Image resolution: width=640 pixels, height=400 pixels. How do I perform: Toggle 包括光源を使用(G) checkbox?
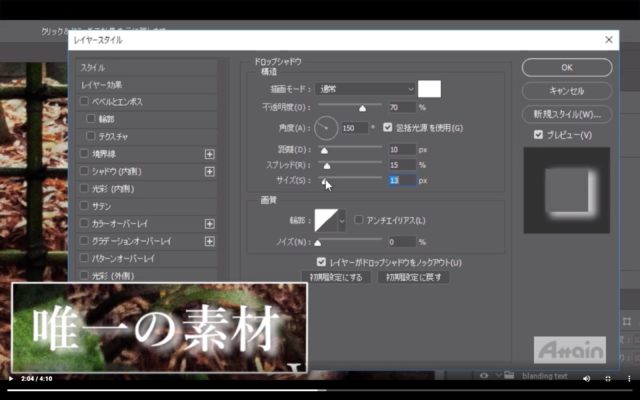coord(388,128)
